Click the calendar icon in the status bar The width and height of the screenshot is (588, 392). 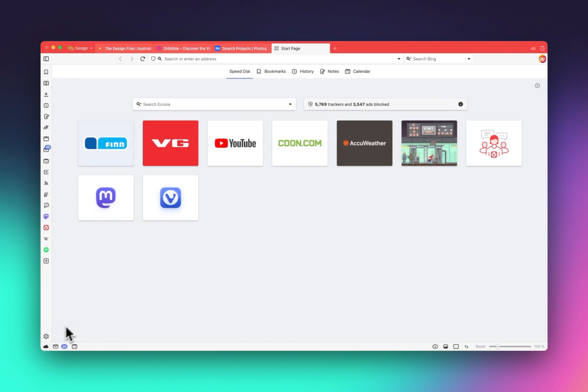[x=74, y=347]
